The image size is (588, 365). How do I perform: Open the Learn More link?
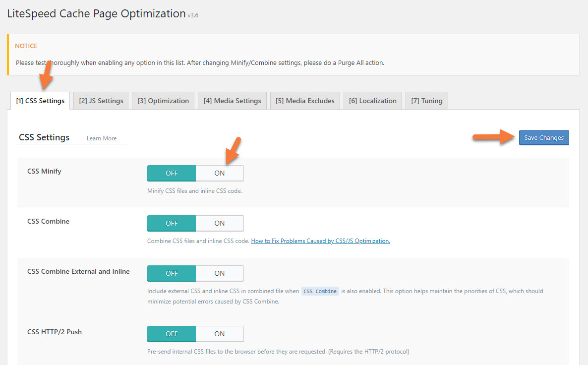tap(102, 138)
